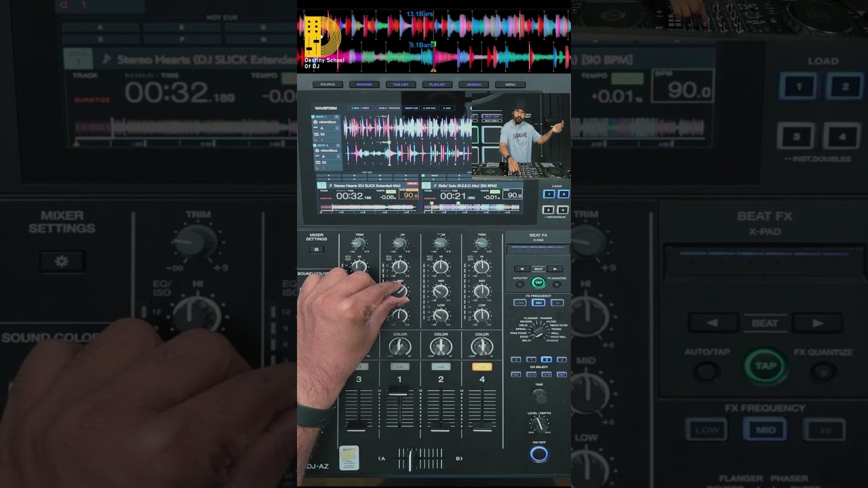Turn channel 1 COLOR knob
This screenshot has height=488, width=868.
click(x=400, y=347)
